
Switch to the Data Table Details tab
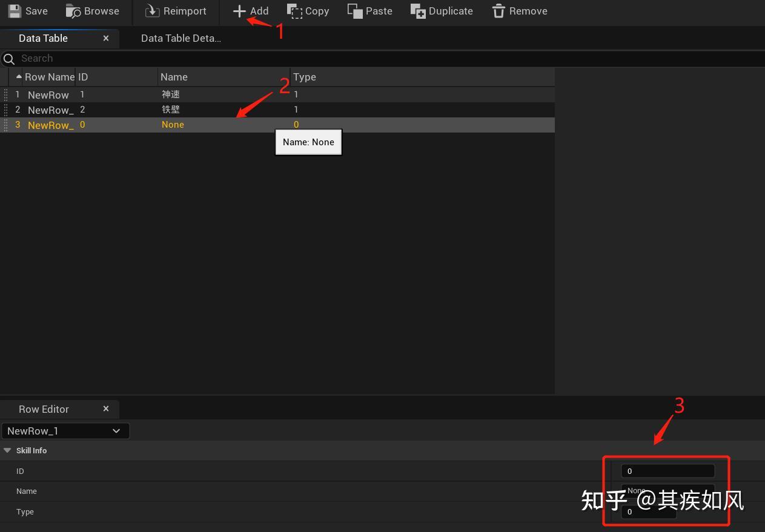click(180, 38)
